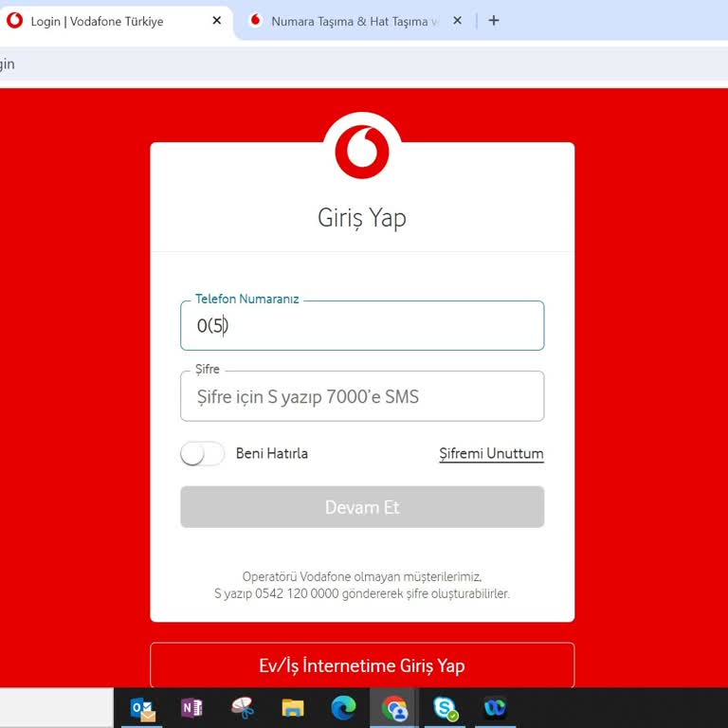Open Outlook from the taskbar
The width and height of the screenshot is (728, 728).
142,708
